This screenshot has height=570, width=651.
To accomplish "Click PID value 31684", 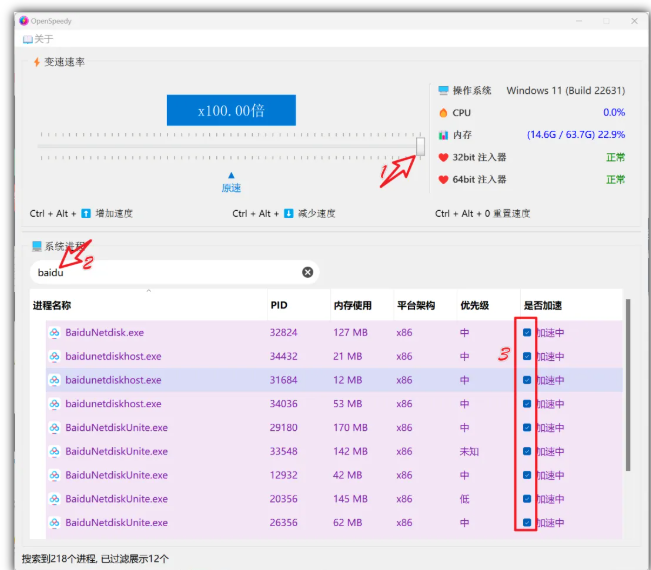I will (x=284, y=380).
